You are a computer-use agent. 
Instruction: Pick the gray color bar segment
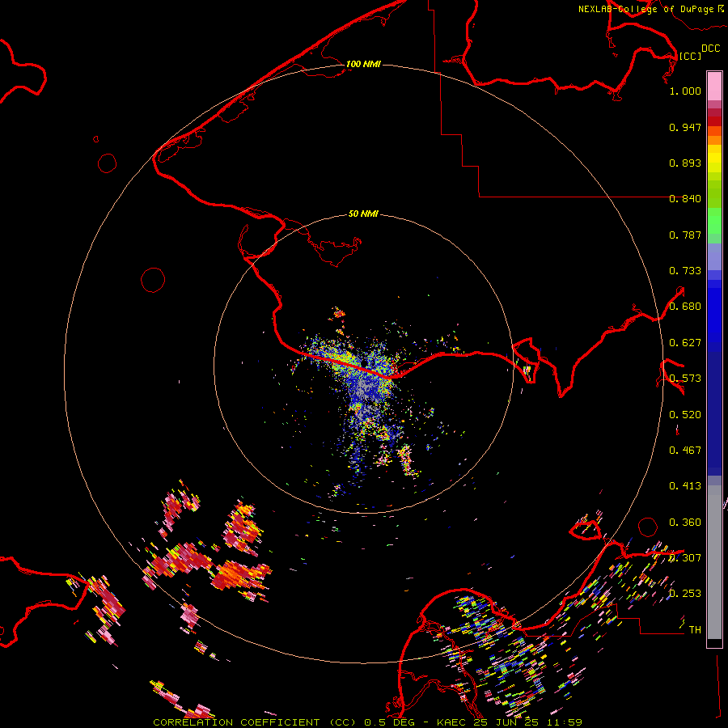(714, 562)
